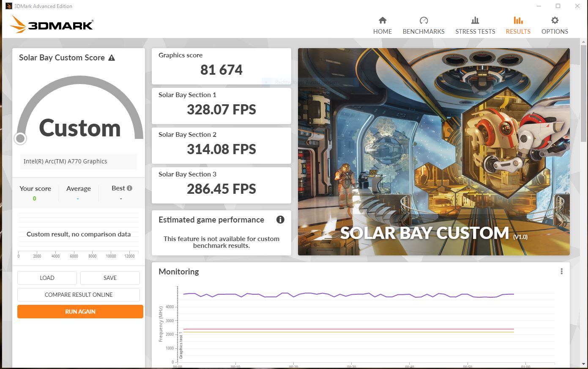Maximize the 3DMark window
The height and width of the screenshot is (369, 588).
click(x=558, y=6)
